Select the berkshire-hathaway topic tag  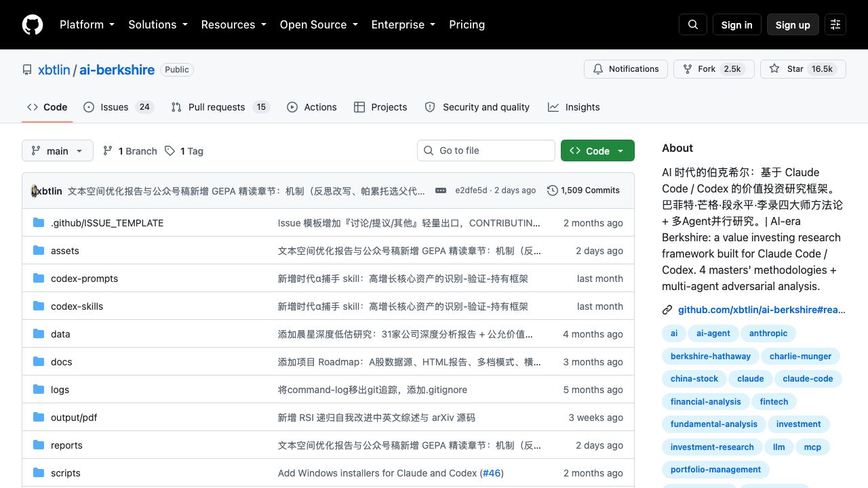[710, 356]
